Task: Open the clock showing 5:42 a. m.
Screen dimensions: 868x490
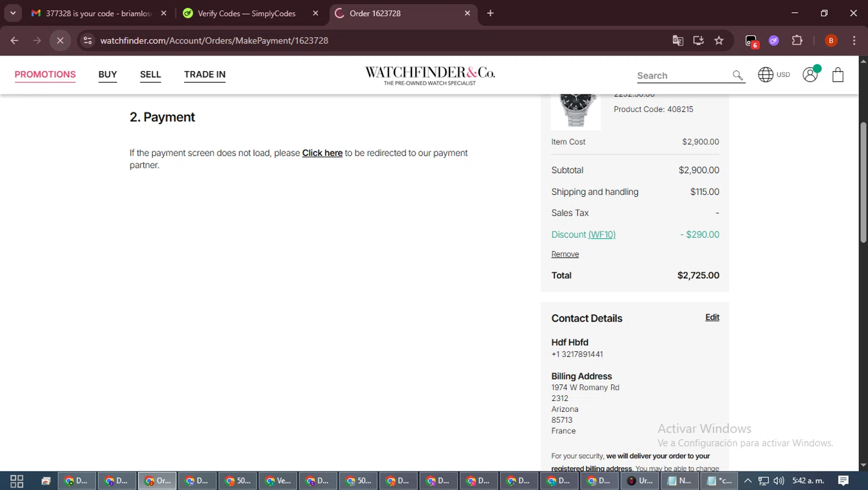Action: (x=808, y=481)
